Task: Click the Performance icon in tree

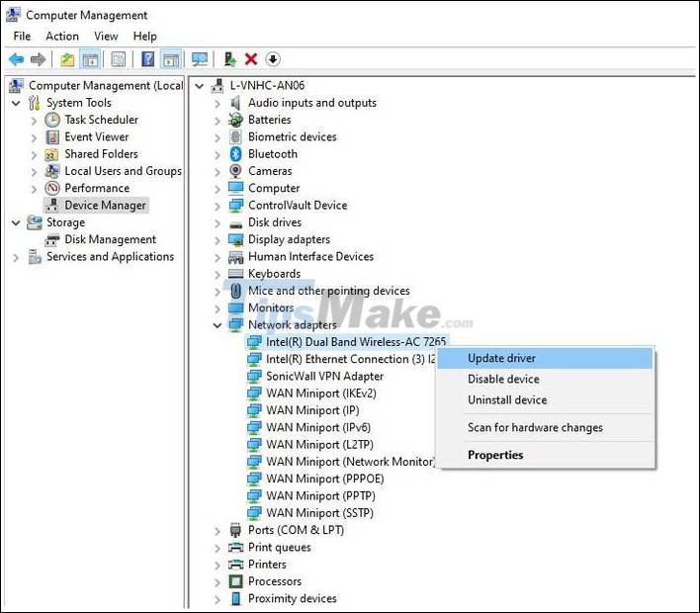Action: pyautogui.click(x=52, y=188)
